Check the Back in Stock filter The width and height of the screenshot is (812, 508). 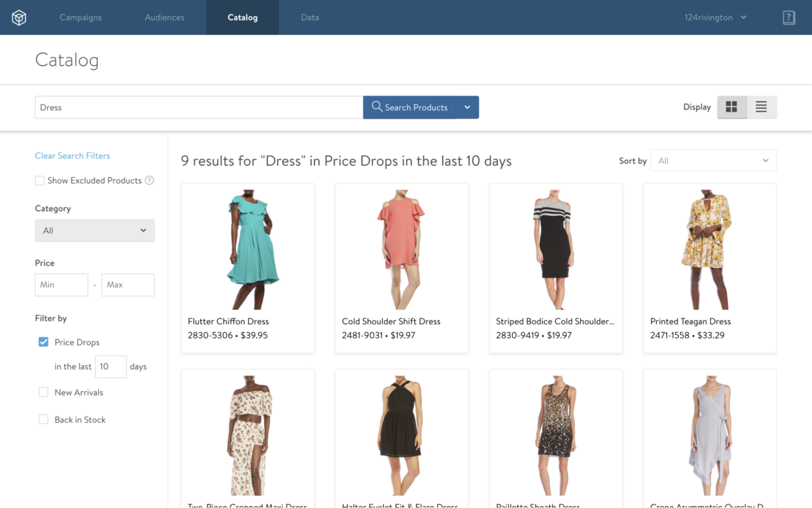point(44,420)
